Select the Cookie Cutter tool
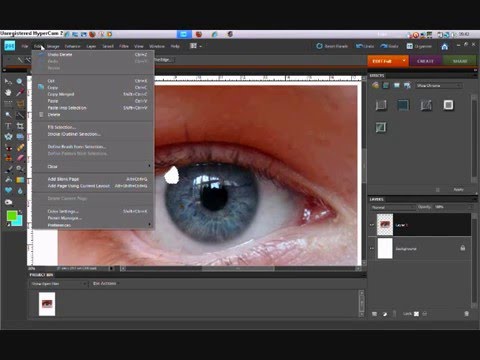The width and height of the screenshot is (480, 360). 8,137
